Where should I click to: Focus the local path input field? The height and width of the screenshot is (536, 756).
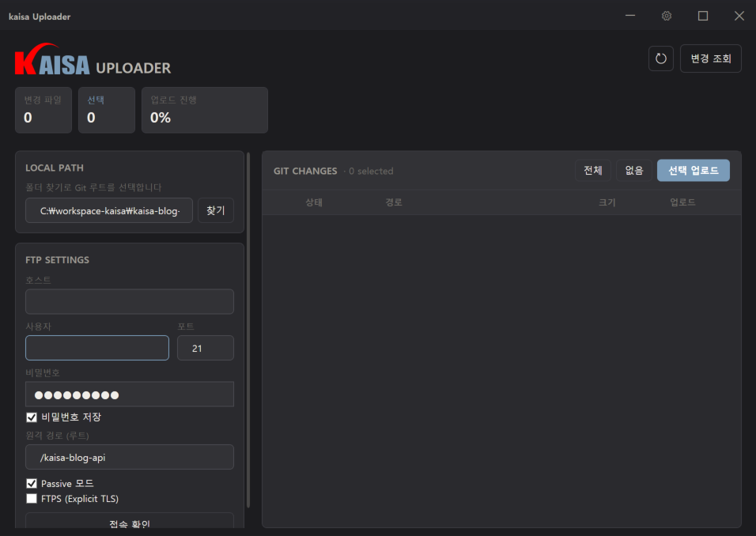pos(109,210)
